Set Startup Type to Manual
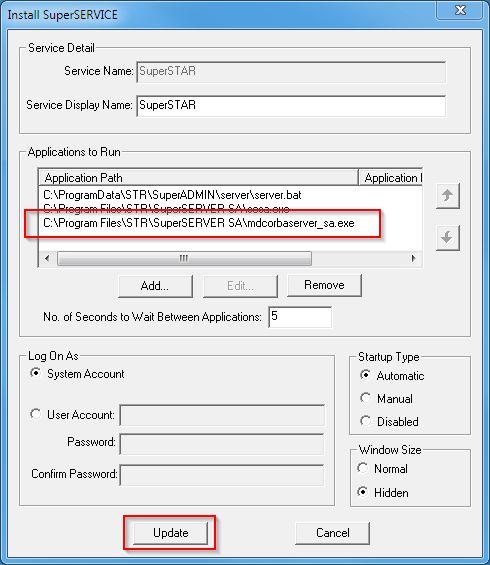The height and width of the screenshot is (565, 490). coord(366,398)
